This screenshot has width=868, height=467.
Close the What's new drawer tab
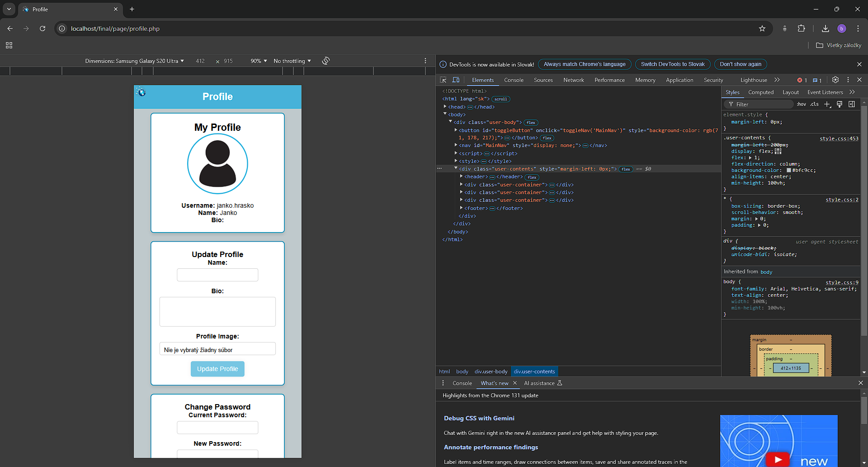click(x=515, y=383)
